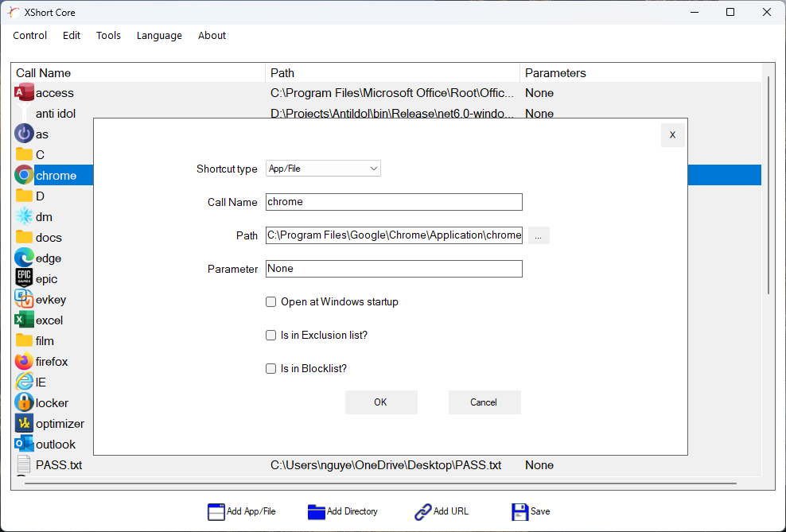Close the edit dialog with X
The height and width of the screenshot is (532, 786).
[x=673, y=134]
